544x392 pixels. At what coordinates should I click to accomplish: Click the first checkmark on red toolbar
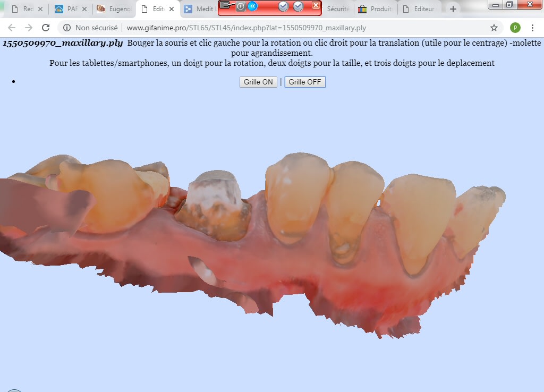pyautogui.click(x=283, y=6)
